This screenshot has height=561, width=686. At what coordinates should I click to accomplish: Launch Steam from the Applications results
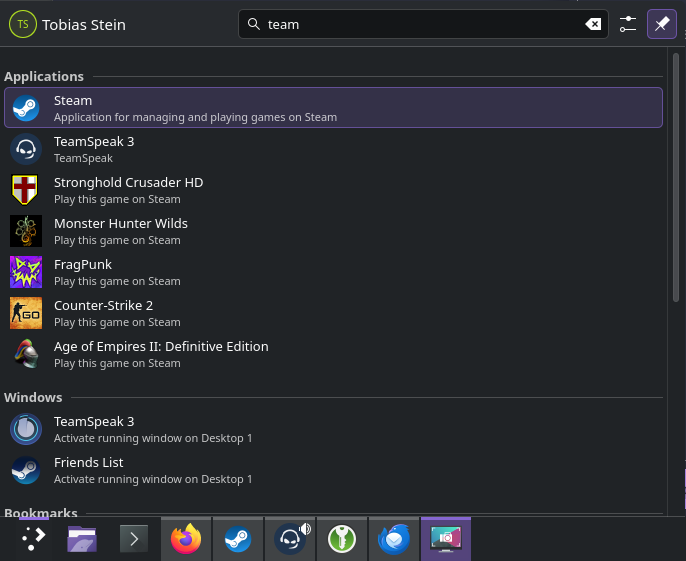pos(333,108)
